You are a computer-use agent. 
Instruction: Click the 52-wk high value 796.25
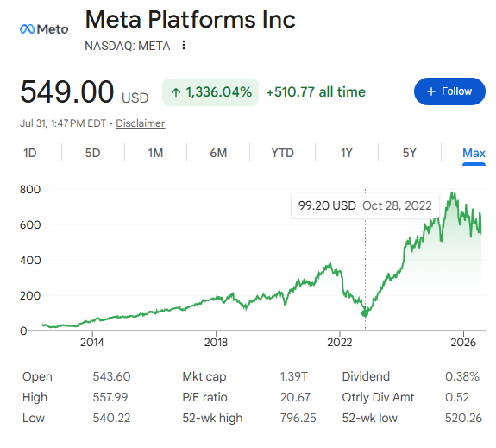298,419
